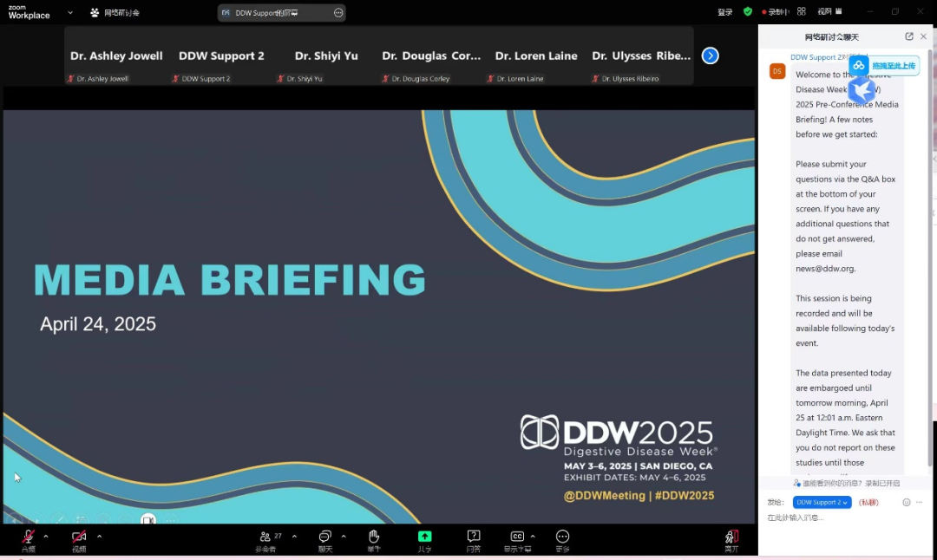Select Dr. Loren Laine's video tile
The width and height of the screenshot is (937, 560).
click(536, 55)
